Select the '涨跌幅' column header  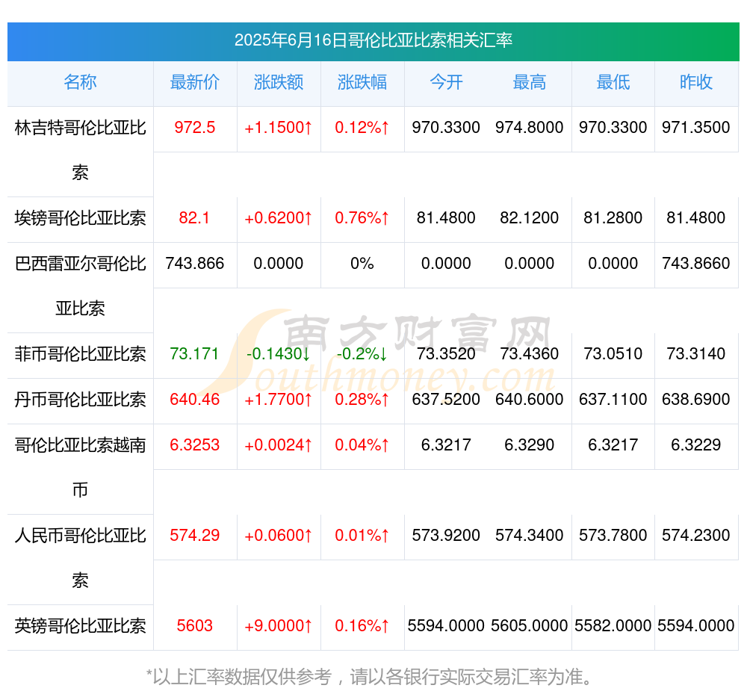point(362,82)
